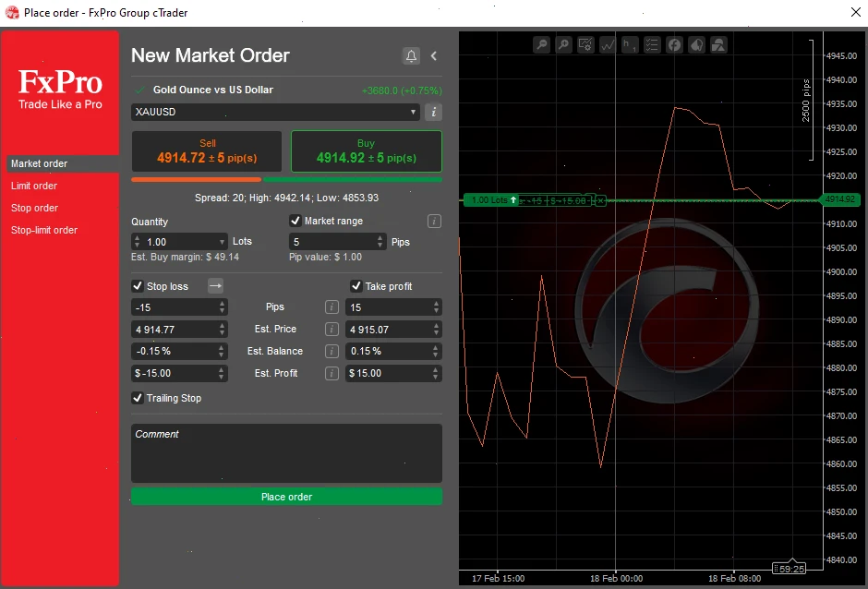Increase Quantity using the up stepper arrow
The height and width of the screenshot is (589, 868).
137,237
